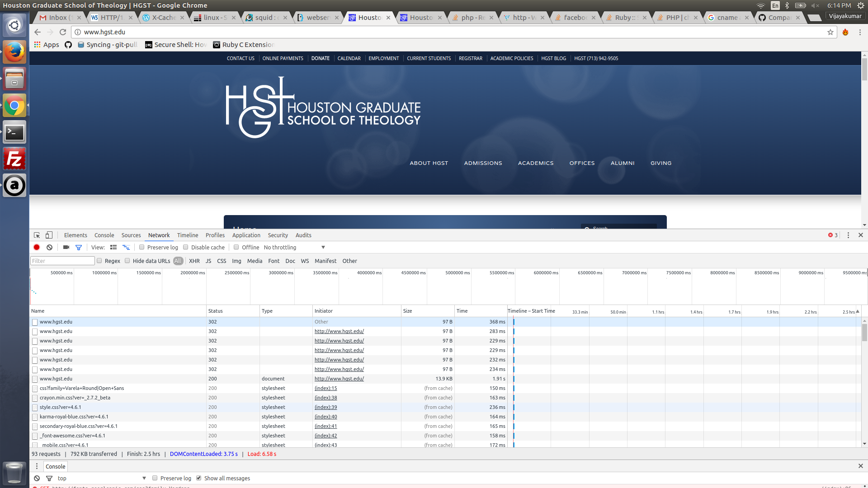This screenshot has height=488, width=868.
Task: Enable Preserve log in console drawer
Action: pyautogui.click(x=155, y=478)
